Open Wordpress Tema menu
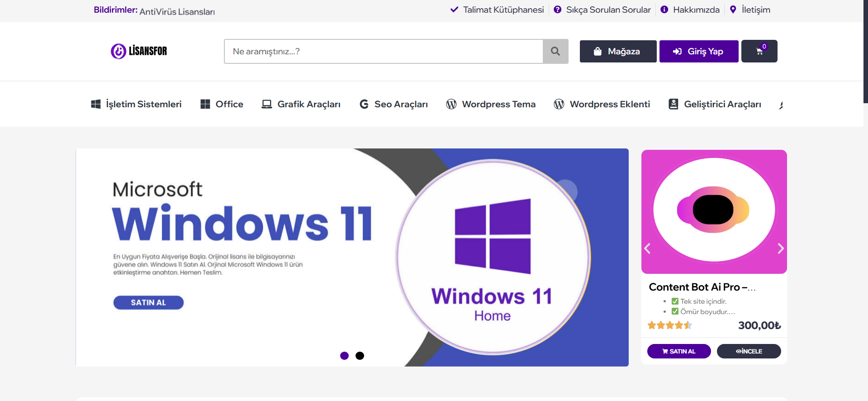The height and width of the screenshot is (401, 868). click(x=491, y=104)
